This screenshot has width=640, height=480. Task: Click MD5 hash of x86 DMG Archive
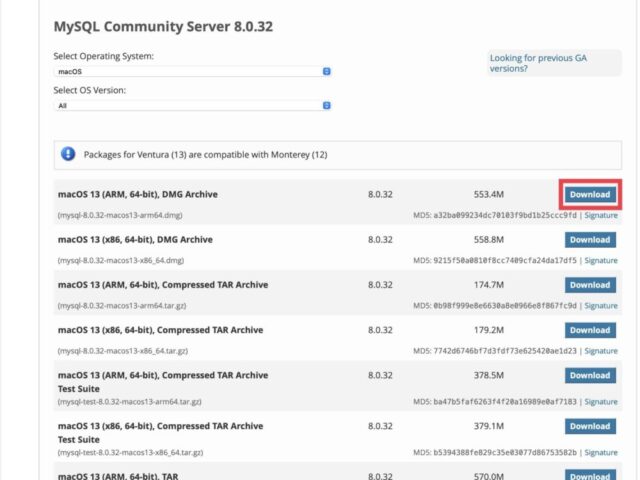tap(505, 260)
